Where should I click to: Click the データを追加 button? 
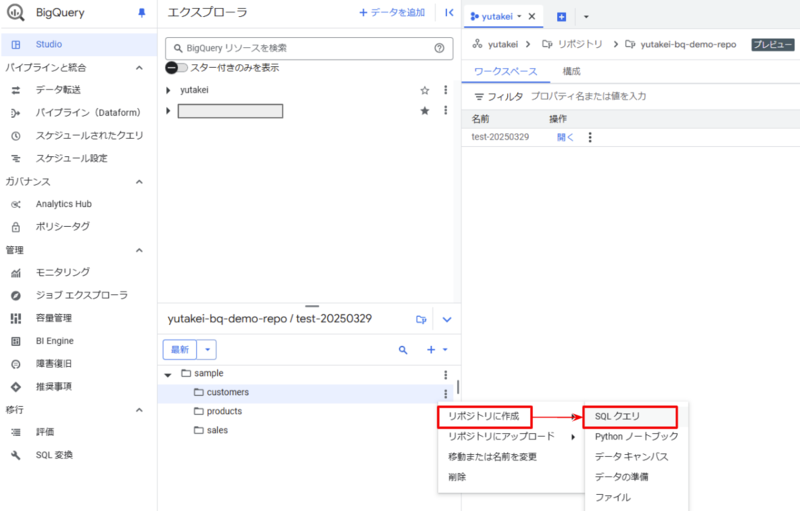click(x=392, y=13)
